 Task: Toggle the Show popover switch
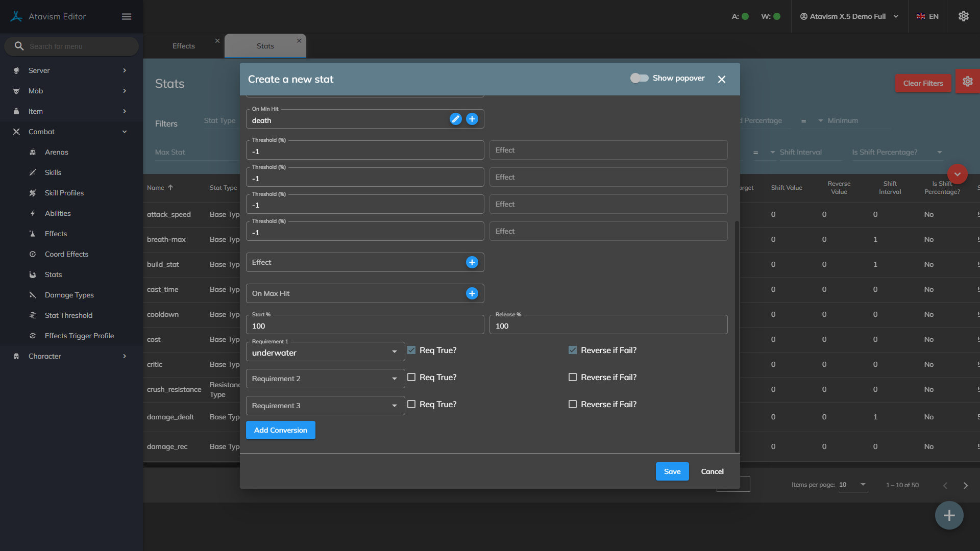(x=639, y=78)
